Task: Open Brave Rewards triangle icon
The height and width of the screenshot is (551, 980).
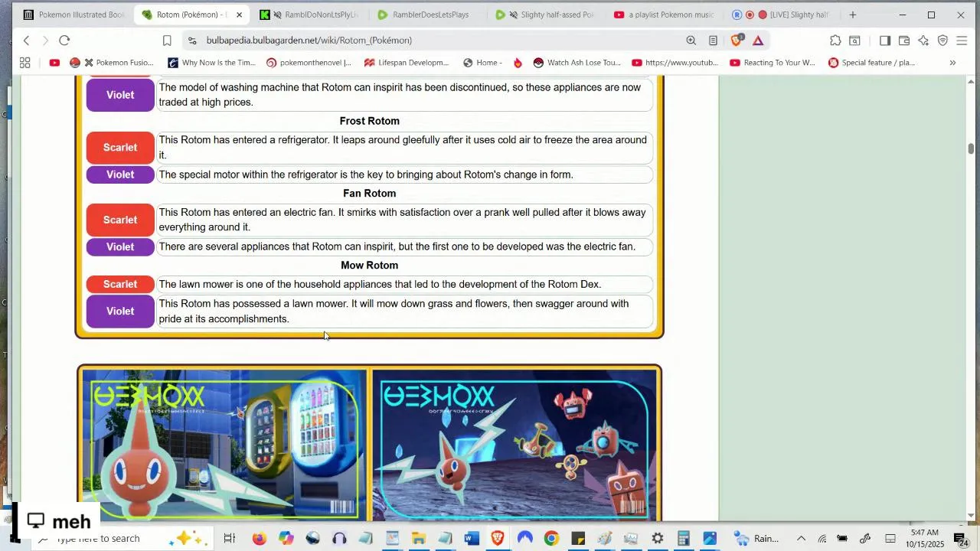Action: coord(758,41)
